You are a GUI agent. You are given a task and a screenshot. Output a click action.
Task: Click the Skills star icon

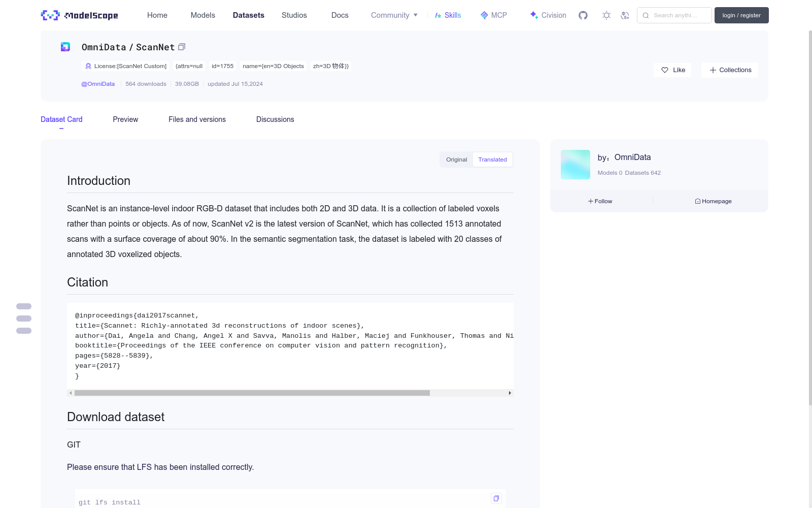[x=438, y=15]
